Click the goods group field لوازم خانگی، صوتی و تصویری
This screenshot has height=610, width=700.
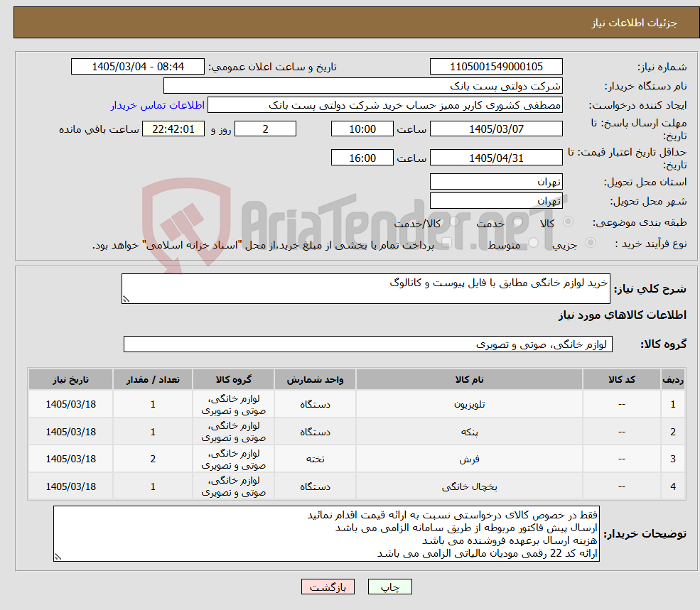[368, 344]
